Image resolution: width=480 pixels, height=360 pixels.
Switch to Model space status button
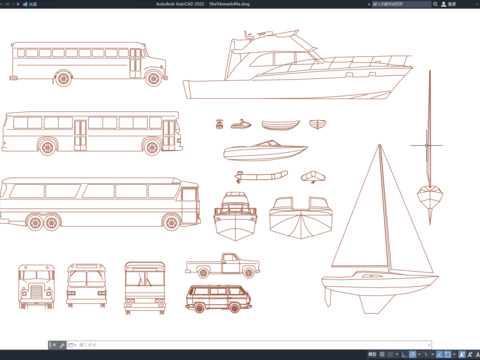[x=372, y=354]
